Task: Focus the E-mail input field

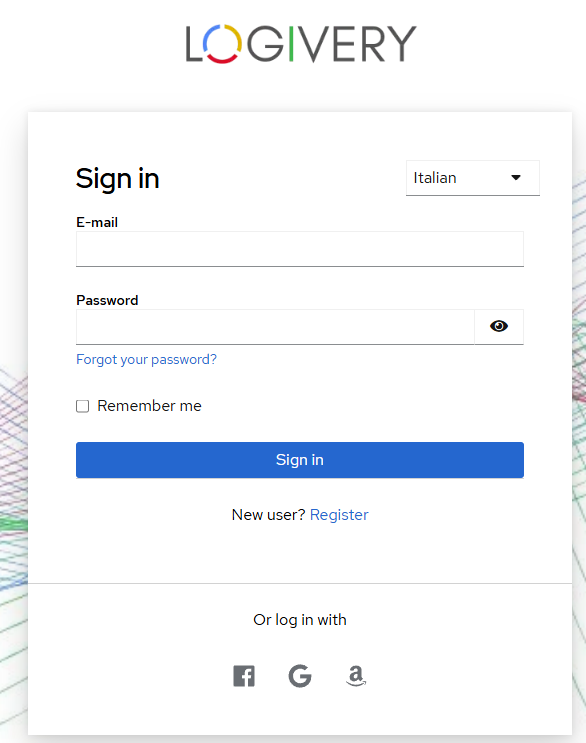Action: click(x=300, y=249)
